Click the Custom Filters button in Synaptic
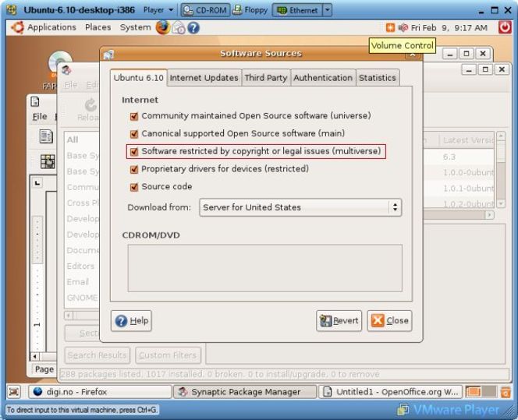The height and width of the screenshot is (420, 518). tap(168, 355)
